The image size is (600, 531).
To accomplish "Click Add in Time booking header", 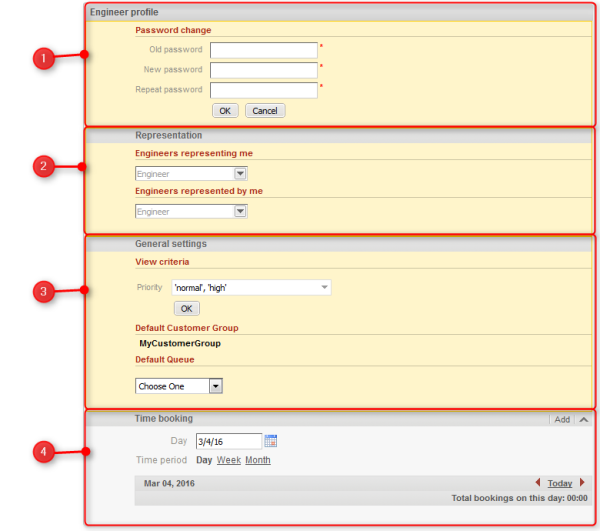I will tap(562, 420).
